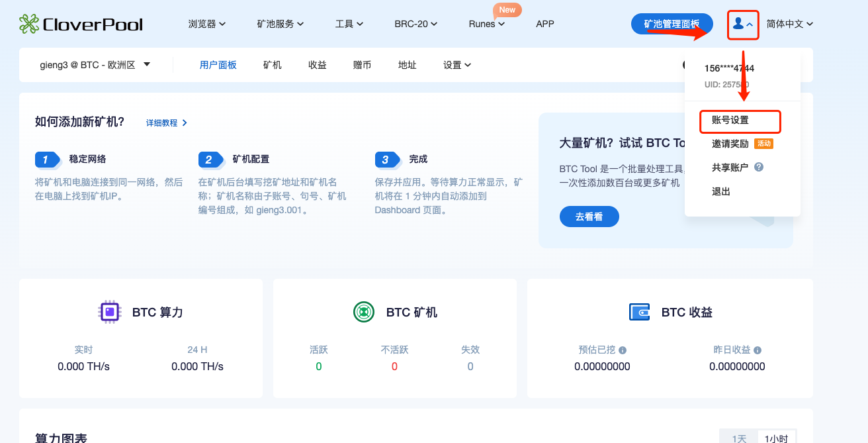Click help icon beside 共享账户
Image resolution: width=868 pixels, height=443 pixels.
coord(759,168)
